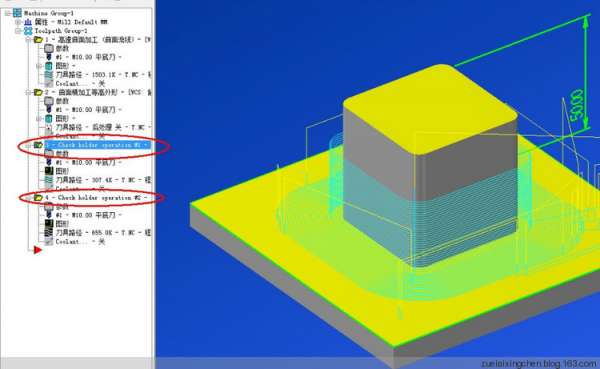600x369 pixels.
Task: Click Coolant 关 text under Check holder operation #2
Action: pos(80,242)
